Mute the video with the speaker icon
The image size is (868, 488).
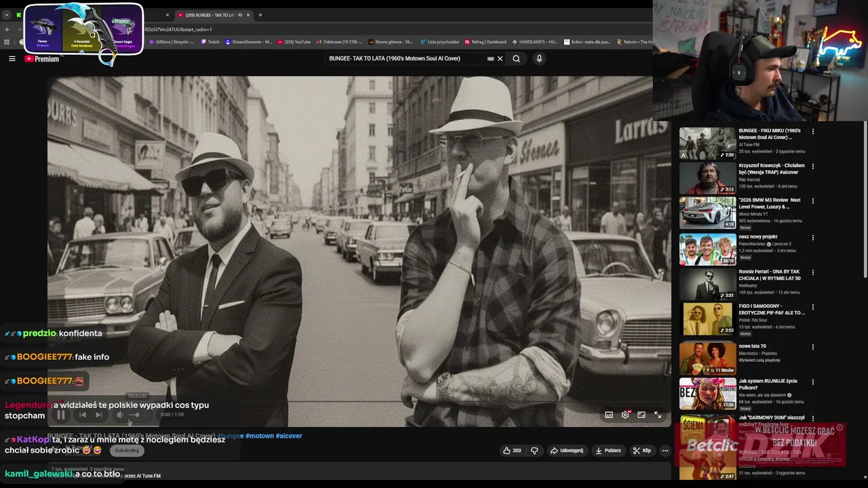(x=120, y=415)
